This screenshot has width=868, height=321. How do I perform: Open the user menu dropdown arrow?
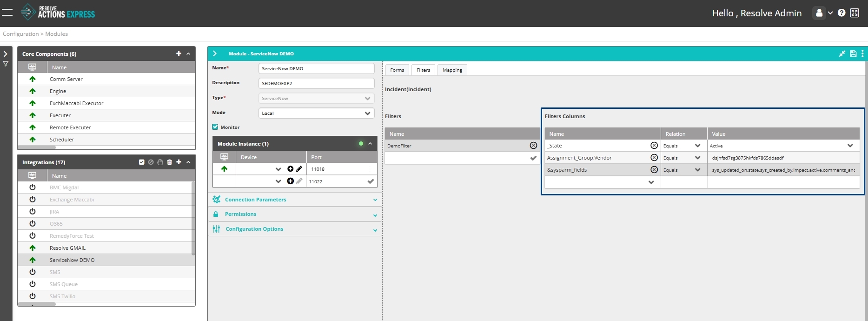click(x=830, y=13)
